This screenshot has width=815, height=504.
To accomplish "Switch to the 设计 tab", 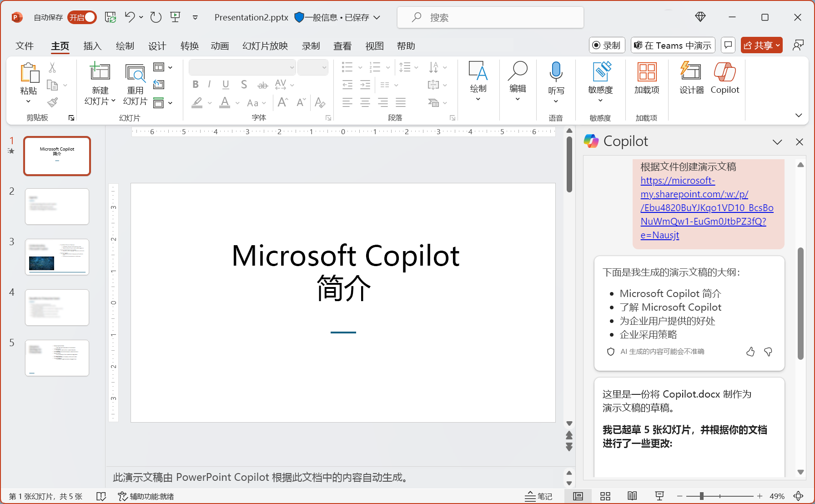I will 157,46.
